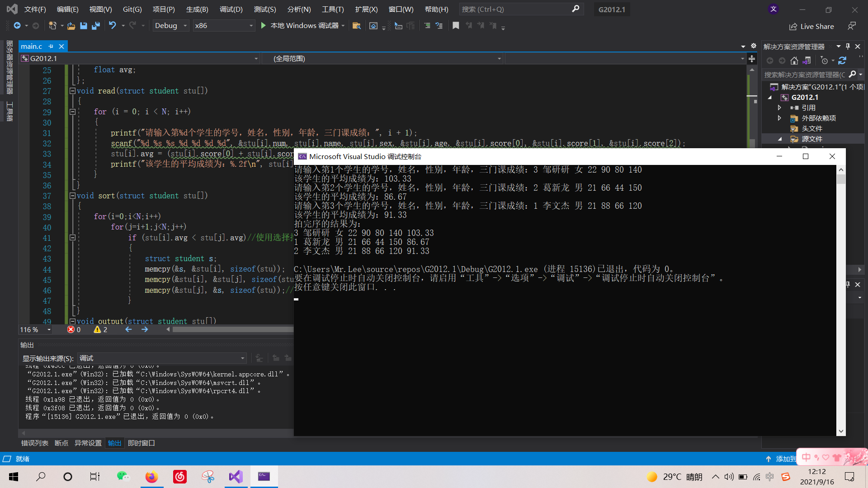Collapse the void read function outline
This screenshot has width=868, height=488.
point(72,91)
